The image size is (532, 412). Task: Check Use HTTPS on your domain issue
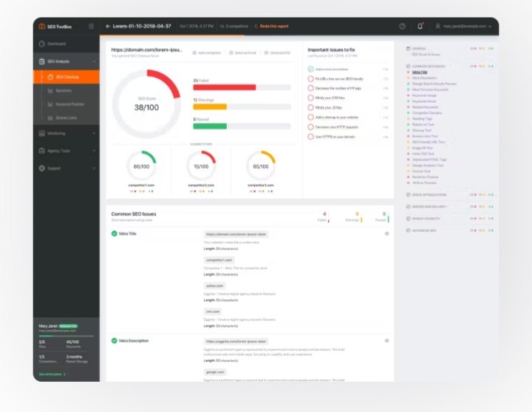310,137
